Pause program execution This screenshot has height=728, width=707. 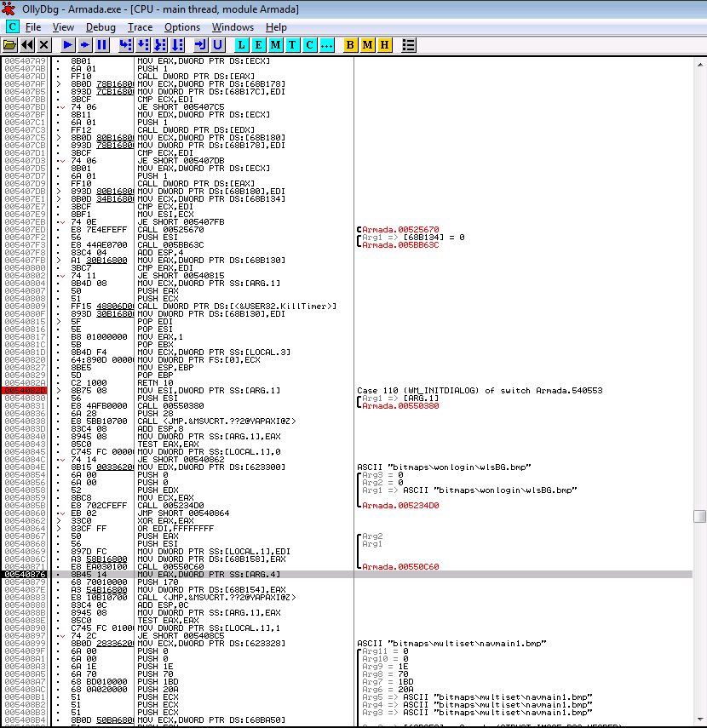(x=101, y=45)
